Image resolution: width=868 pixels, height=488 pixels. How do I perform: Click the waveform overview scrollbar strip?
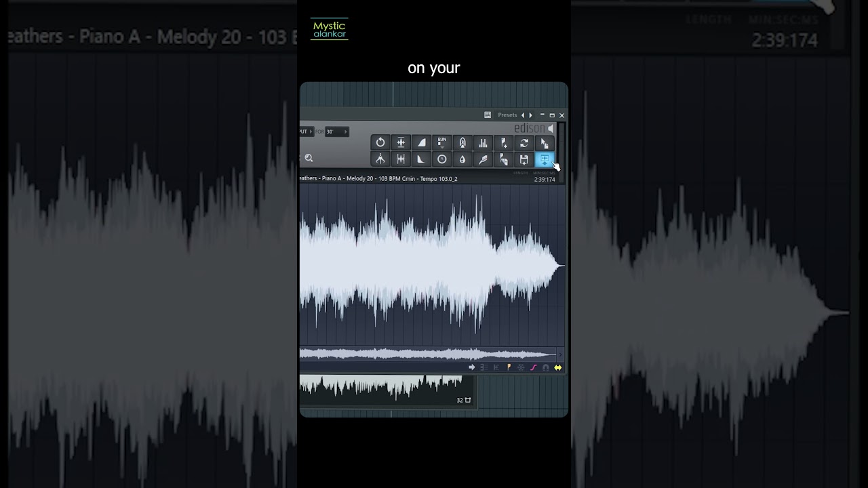428,354
